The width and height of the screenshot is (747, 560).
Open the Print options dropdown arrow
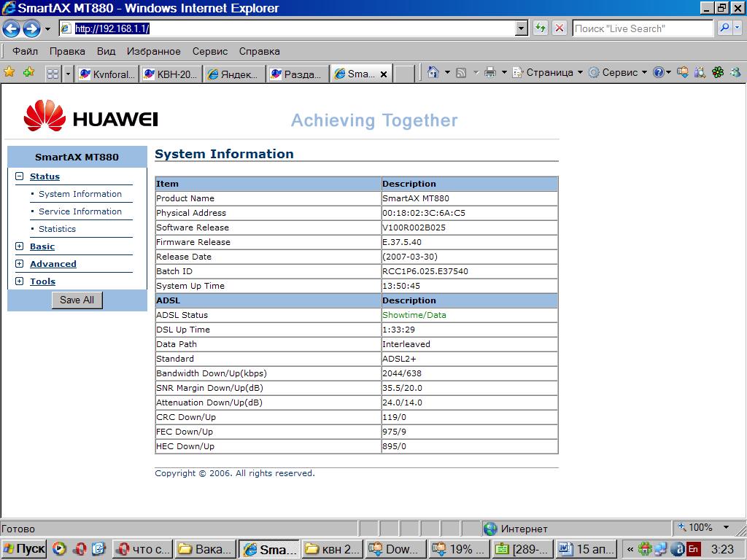[504, 72]
